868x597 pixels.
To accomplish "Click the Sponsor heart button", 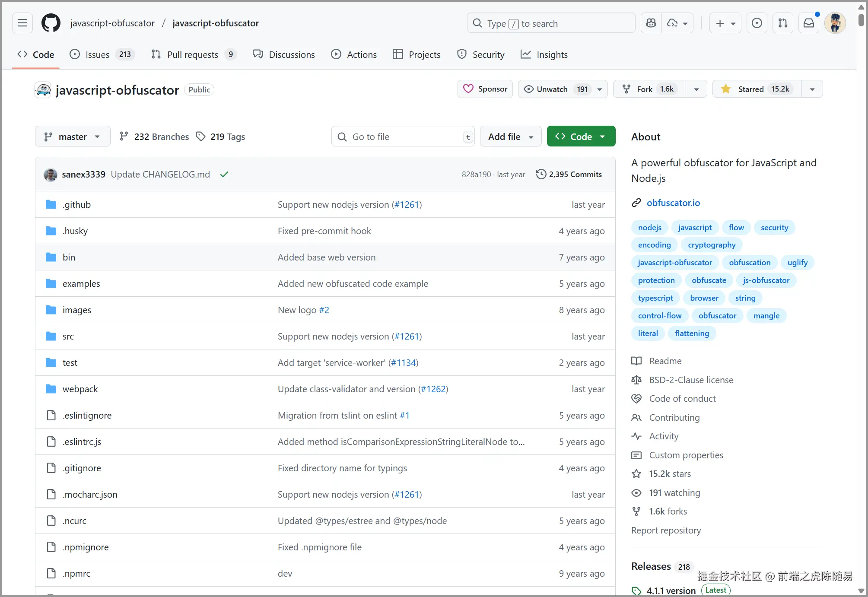I will tap(485, 89).
